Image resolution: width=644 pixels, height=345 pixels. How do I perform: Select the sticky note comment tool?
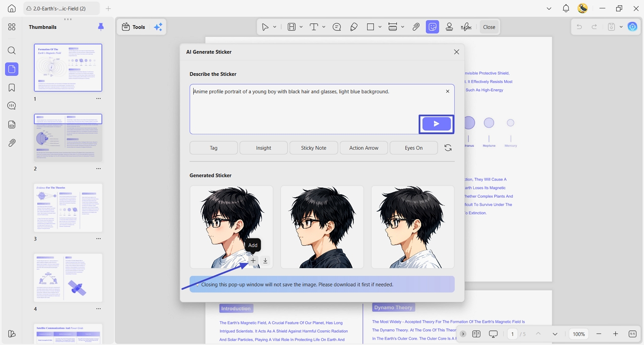[337, 27]
